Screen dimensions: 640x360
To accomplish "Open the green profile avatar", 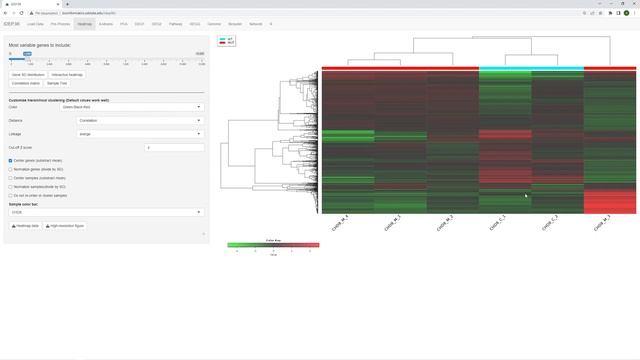I will click(627, 13).
